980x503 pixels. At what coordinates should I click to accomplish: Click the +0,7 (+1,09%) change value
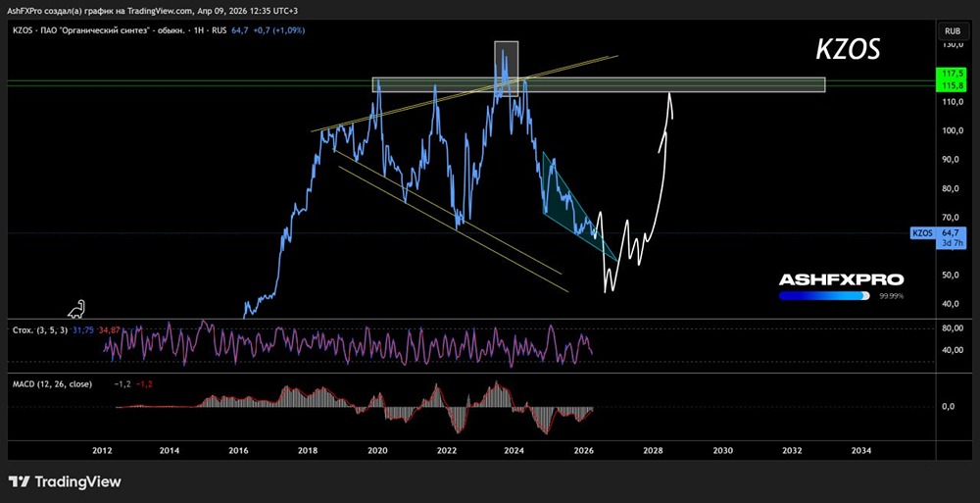point(280,30)
